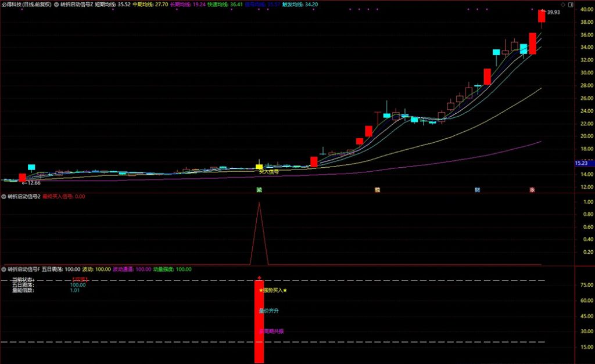Collapse the 转折启动信号Z main chart indicator arrow
The height and width of the screenshot is (364, 595).
tap(55, 3)
